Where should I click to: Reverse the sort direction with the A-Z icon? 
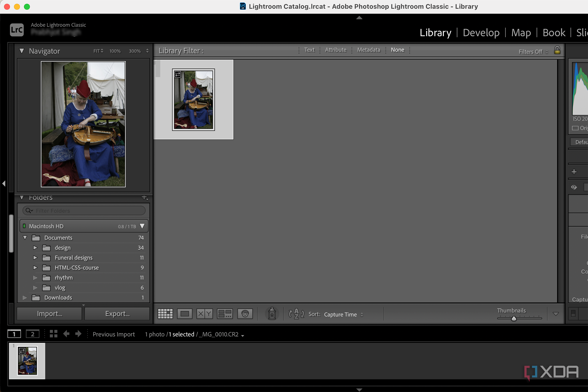tap(296, 314)
